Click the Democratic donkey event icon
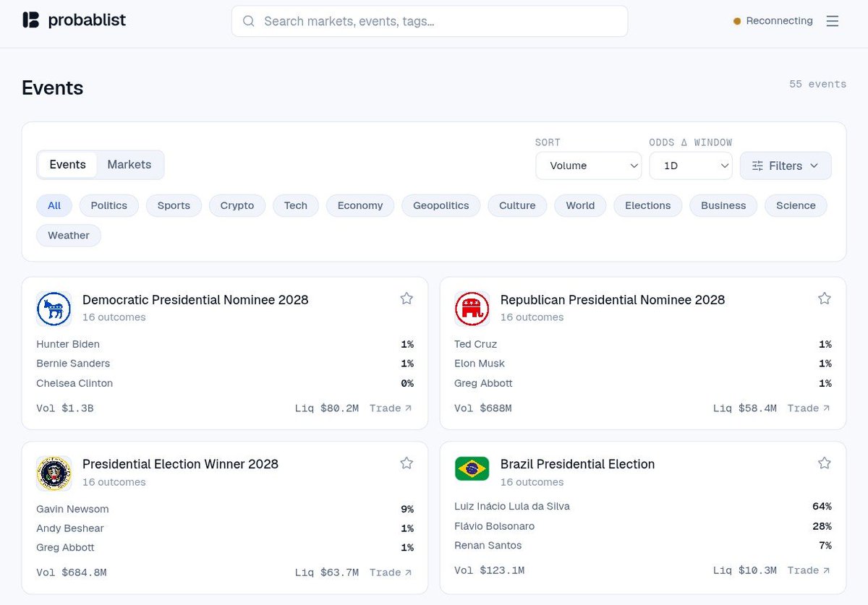 [x=54, y=309]
